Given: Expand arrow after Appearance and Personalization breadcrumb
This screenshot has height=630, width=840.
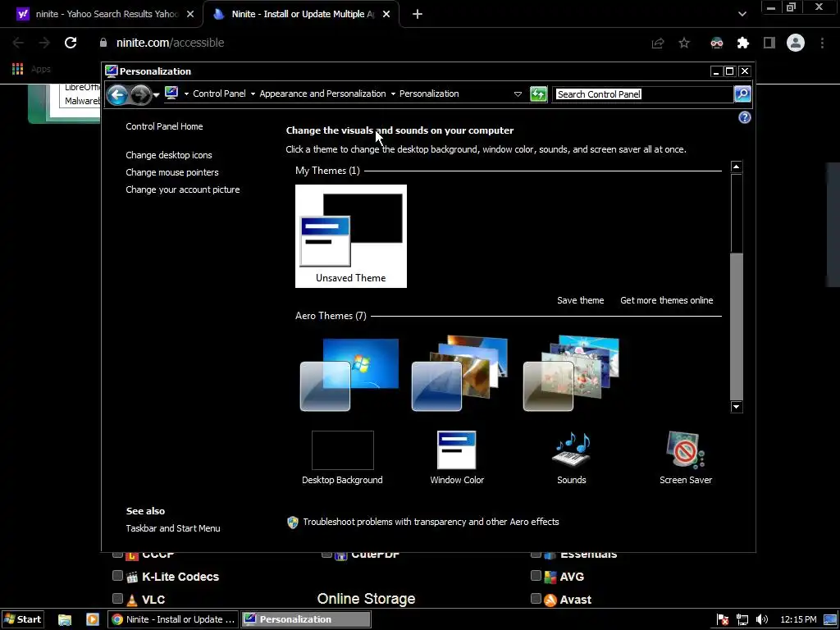Looking at the screenshot, I should click(393, 94).
